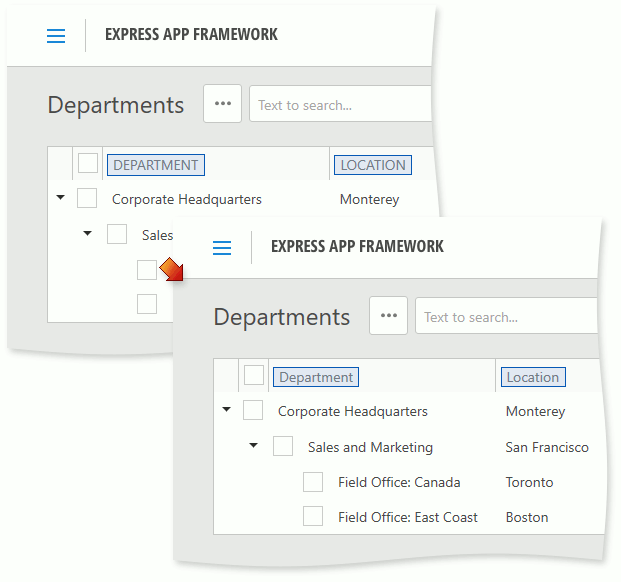Image resolution: width=621 pixels, height=582 pixels.
Task: Click the ellipsis button in the upper Departments toolbar
Action: 223,103
